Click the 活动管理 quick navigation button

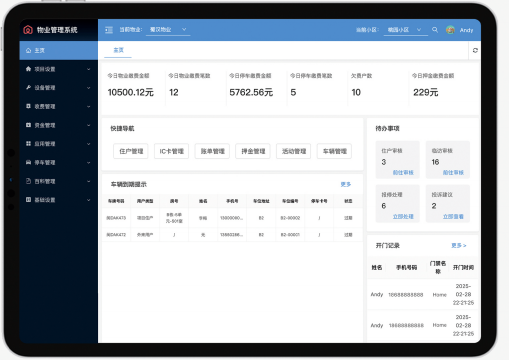point(294,151)
